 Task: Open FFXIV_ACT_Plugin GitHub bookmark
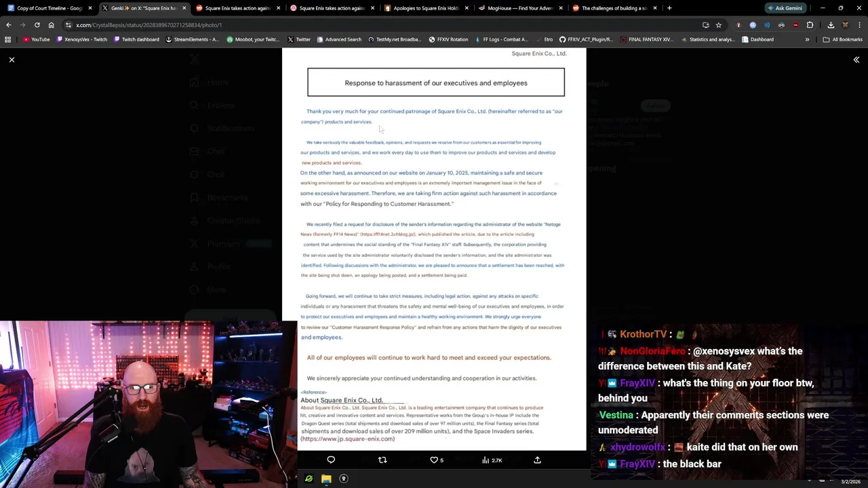pyautogui.click(x=587, y=39)
